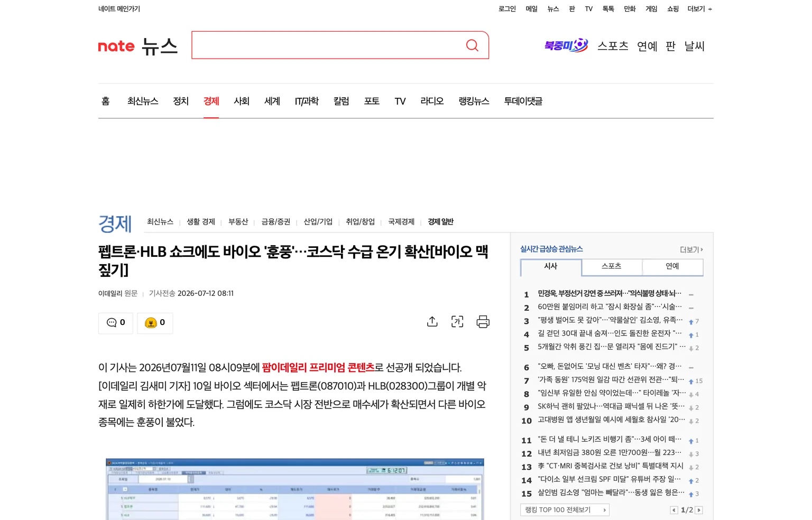
Task: Open the 라디오 section
Action: [432, 101]
